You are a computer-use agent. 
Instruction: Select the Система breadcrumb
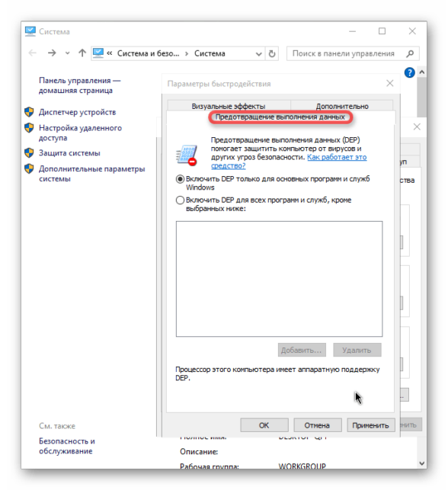210,53
